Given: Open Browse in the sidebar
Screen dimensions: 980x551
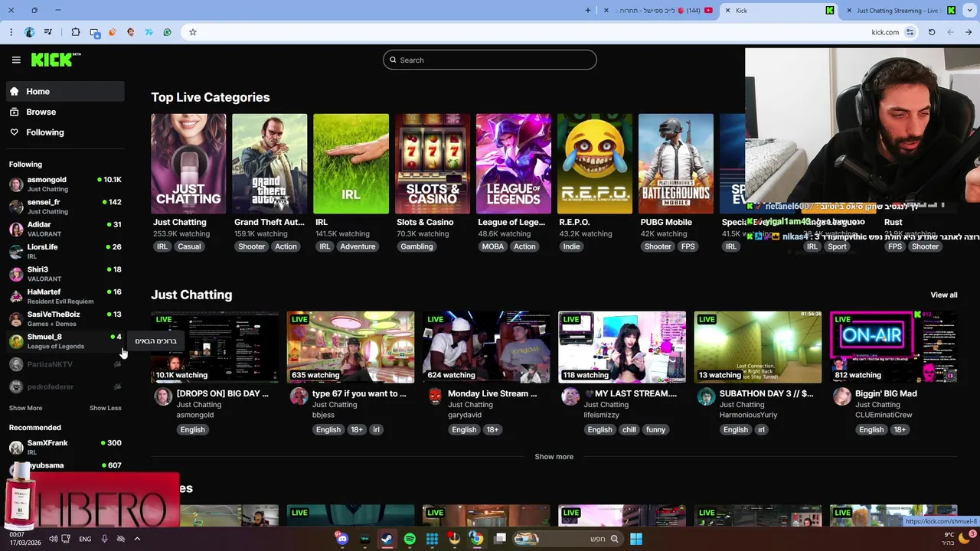Looking at the screenshot, I should pos(65,112).
